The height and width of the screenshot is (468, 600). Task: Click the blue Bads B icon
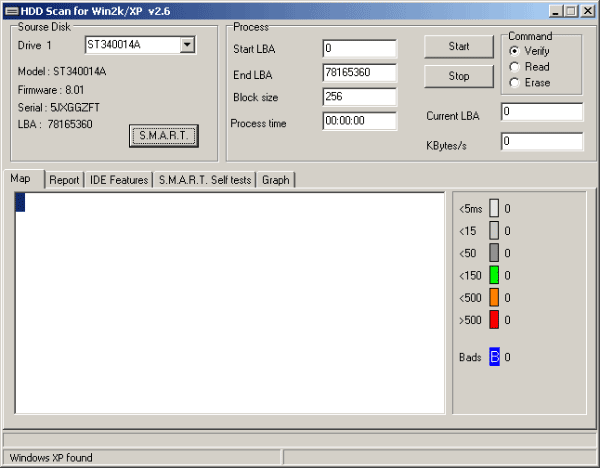click(x=494, y=357)
